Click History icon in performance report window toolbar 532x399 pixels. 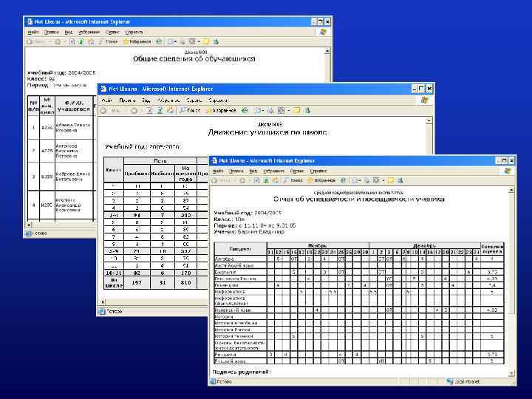[344, 180]
